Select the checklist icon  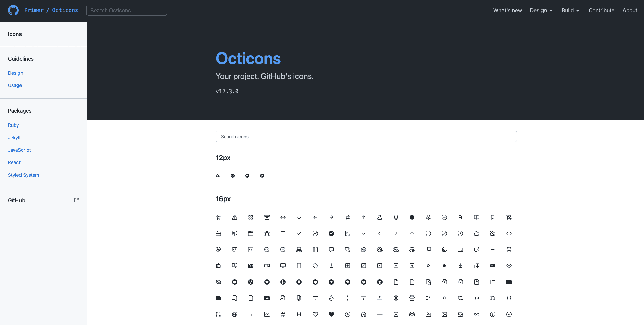point(348,233)
